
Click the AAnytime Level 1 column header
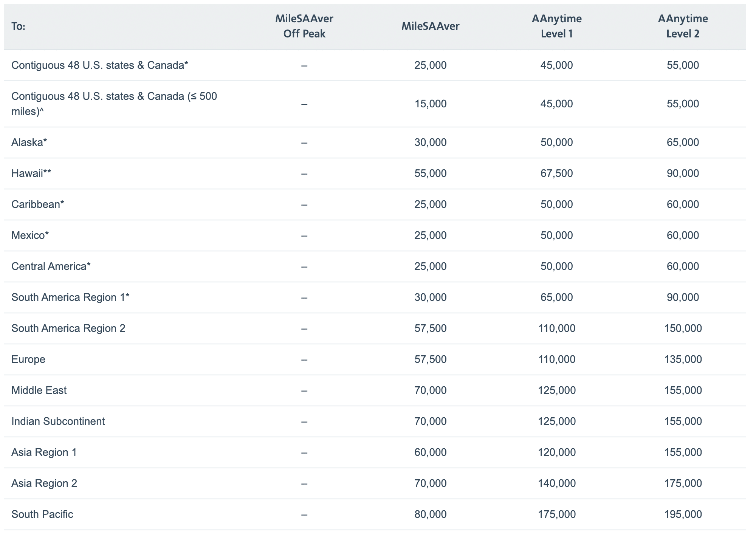click(x=556, y=26)
